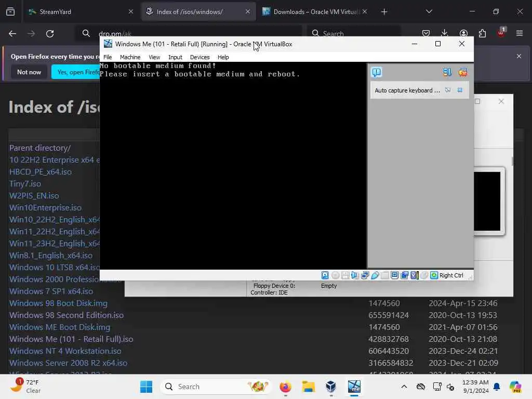This screenshot has height=399, width=532.
Task: Click the do-not-show-again icon on keyboard notification
Action: 448,90
